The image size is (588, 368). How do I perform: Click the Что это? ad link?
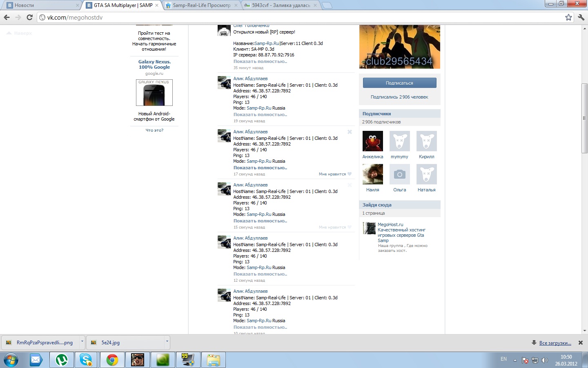154,130
